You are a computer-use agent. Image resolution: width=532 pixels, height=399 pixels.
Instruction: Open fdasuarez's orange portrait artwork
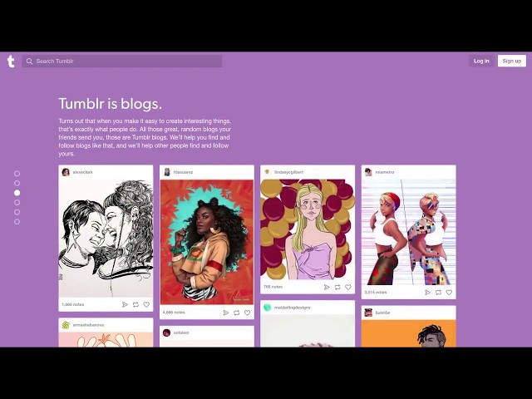click(207, 242)
